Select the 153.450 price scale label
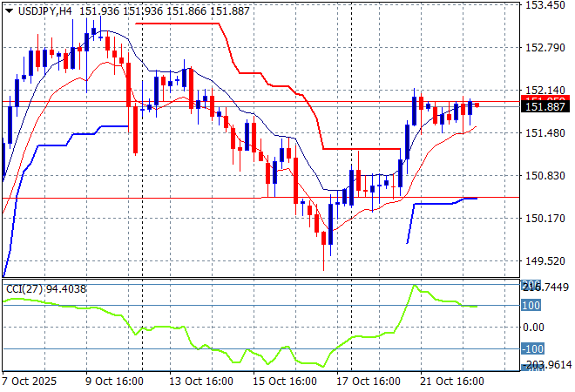Screen dimensions: 575x392 pos(545,5)
